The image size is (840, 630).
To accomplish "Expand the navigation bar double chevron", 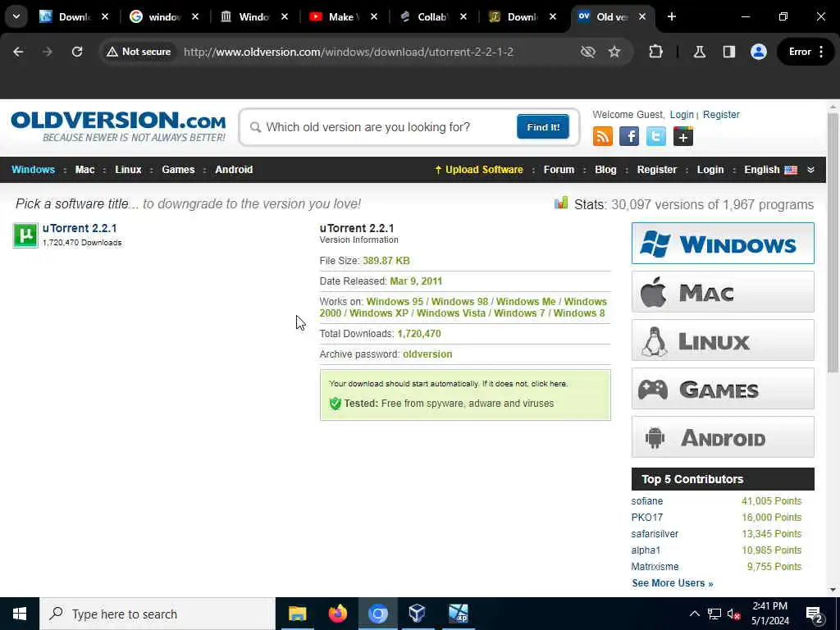I will pyautogui.click(x=810, y=170).
